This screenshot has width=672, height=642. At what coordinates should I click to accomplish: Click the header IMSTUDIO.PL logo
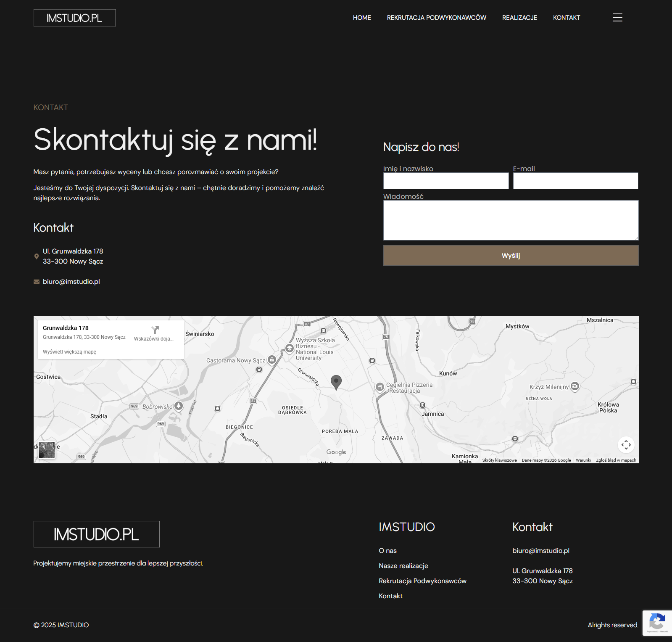pyautogui.click(x=74, y=18)
